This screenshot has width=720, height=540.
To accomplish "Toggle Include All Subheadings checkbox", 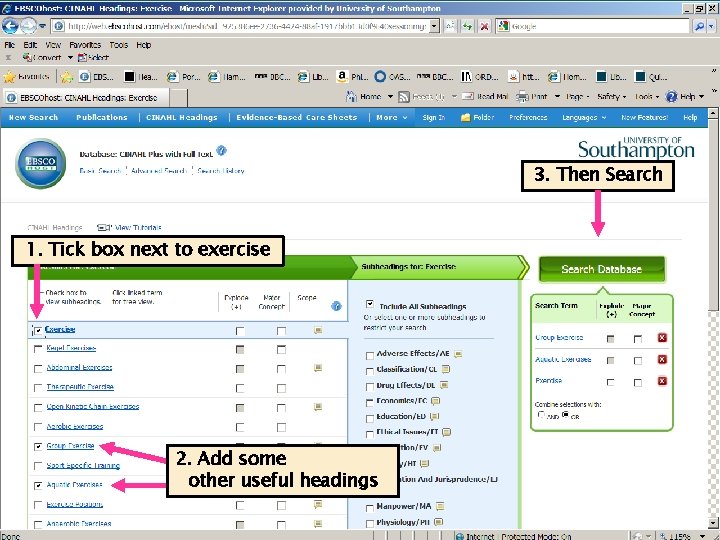I will 370,304.
